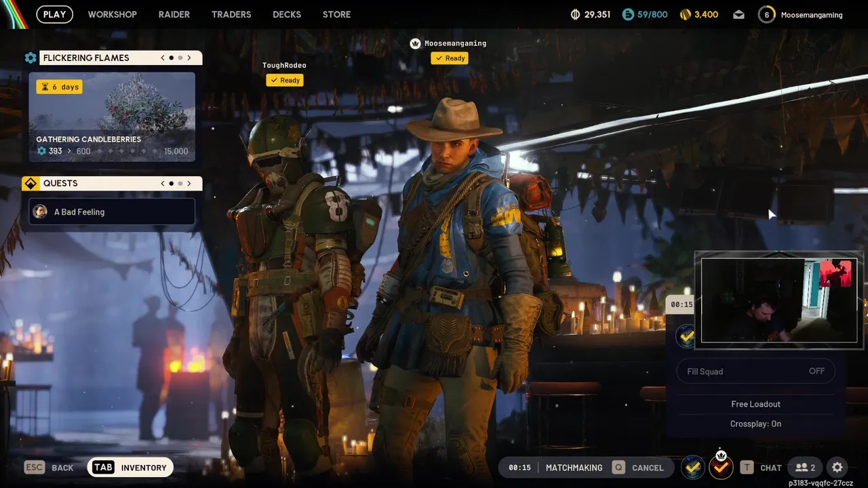Click Moosemangaming's Ready status badge
The image size is (868, 488).
coord(450,58)
